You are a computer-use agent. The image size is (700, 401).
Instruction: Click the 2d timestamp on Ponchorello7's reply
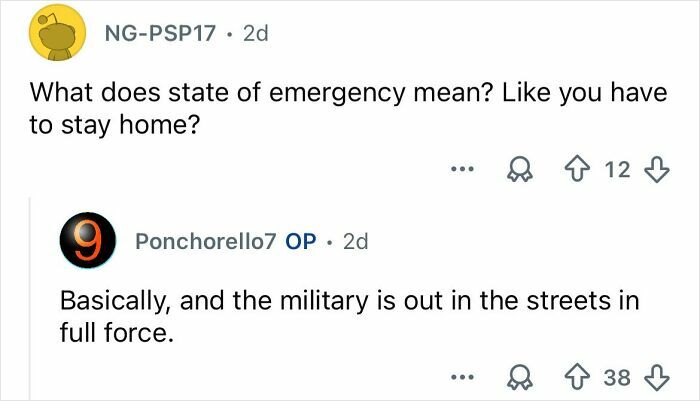click(x=355, y=243)
